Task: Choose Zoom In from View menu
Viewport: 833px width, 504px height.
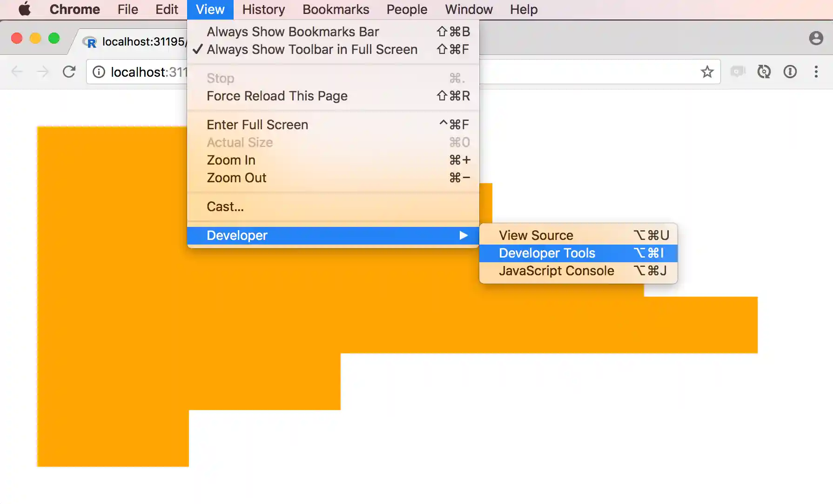Action: tap(333, 160)
